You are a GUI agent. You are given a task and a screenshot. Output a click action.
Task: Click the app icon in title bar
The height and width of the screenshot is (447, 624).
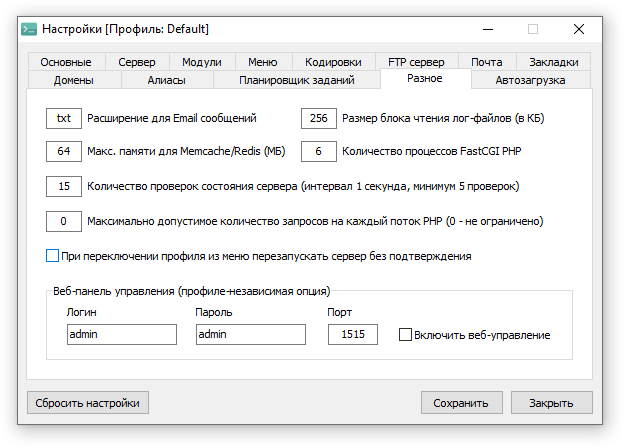tap(30, 29)
